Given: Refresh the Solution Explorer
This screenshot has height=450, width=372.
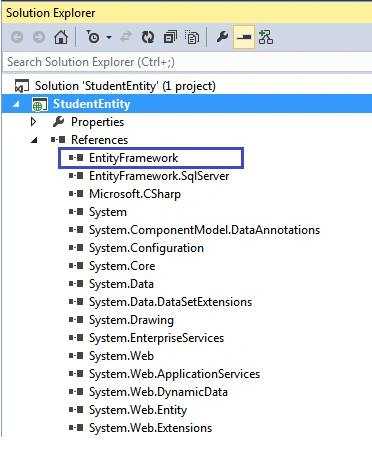Looking at the screenshot, I should pyautogui.click(x=148, y=37).
